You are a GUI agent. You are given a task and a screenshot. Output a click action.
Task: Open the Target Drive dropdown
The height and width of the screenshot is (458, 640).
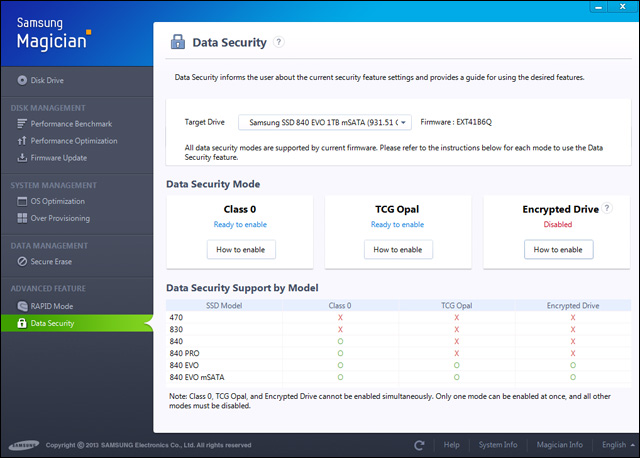point(324,122)
